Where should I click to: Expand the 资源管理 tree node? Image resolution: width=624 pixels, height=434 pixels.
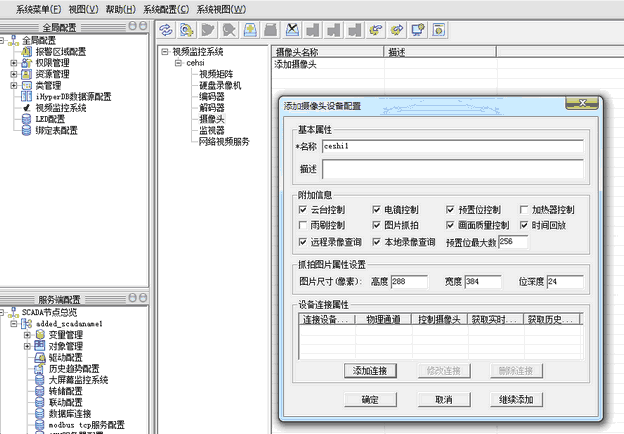pyautogui.click(x=14, y=74)
